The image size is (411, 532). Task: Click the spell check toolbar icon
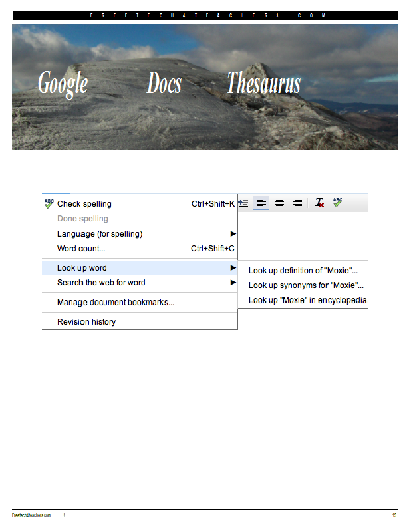[338, 203]
